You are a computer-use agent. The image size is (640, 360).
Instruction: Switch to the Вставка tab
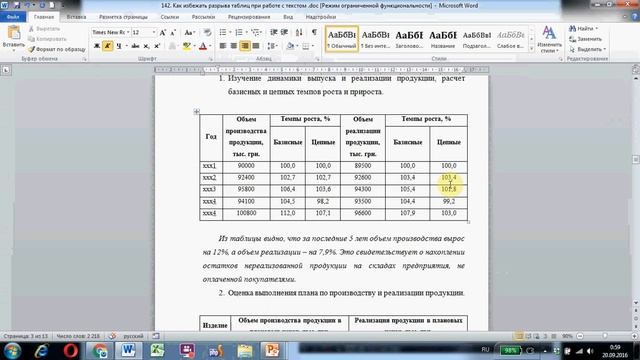(x=76, y=17)
